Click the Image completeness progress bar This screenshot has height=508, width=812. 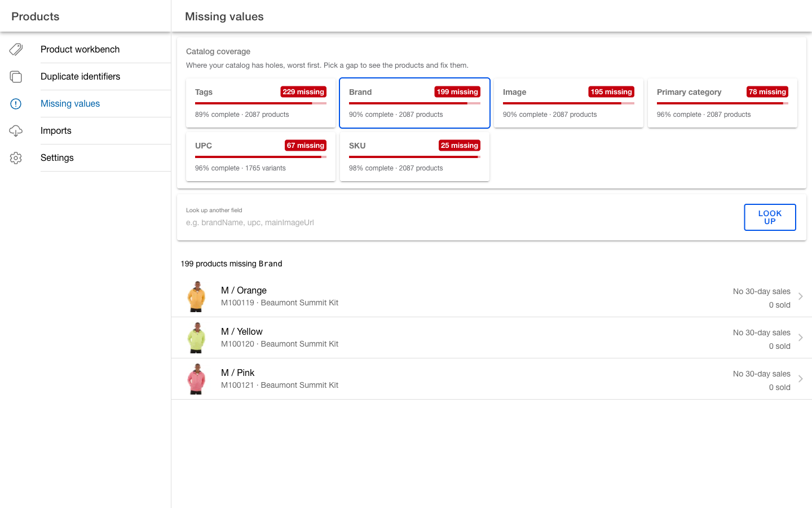[568, 103]
